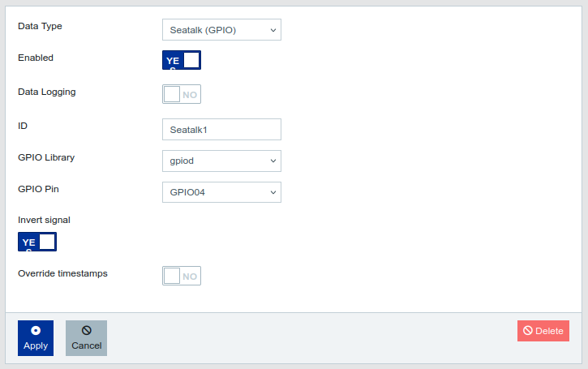
Task: Click the Data Logging label
Action: 47,92
